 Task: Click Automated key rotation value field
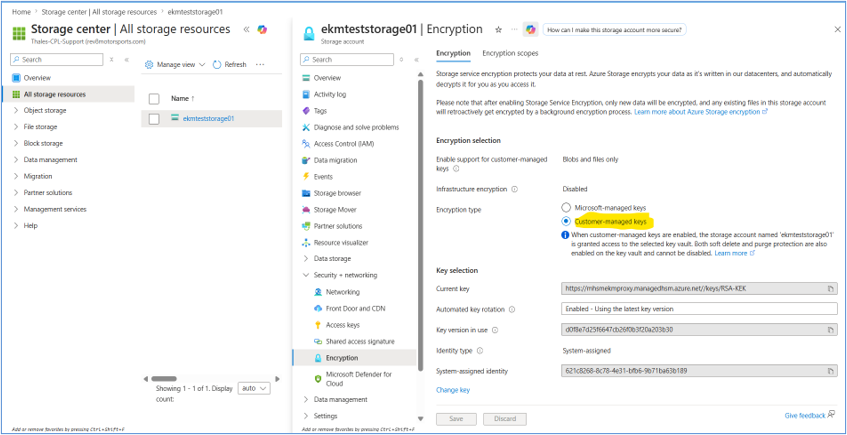[x=700, y=309]
